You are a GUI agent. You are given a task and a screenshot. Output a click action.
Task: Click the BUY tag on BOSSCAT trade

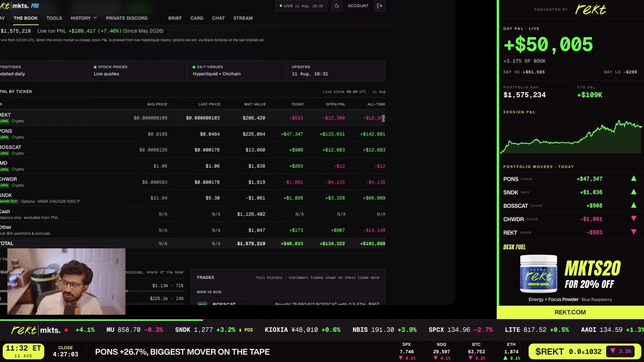202,304
